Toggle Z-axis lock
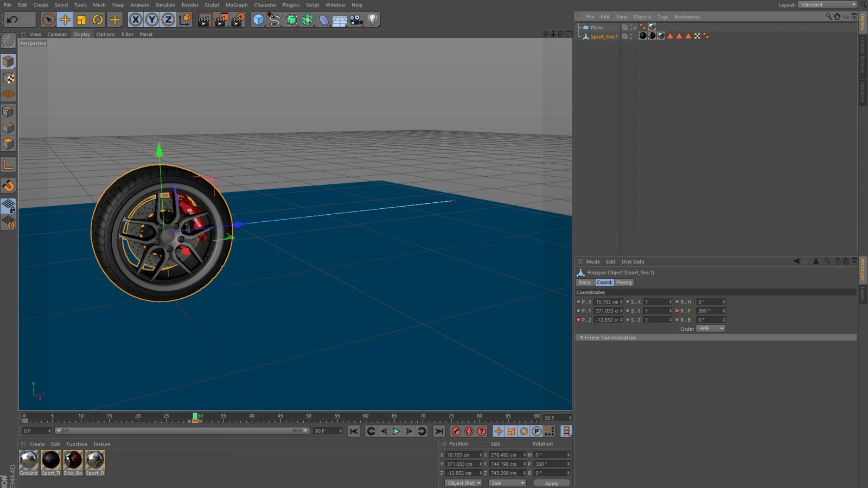 pos(168,20)
